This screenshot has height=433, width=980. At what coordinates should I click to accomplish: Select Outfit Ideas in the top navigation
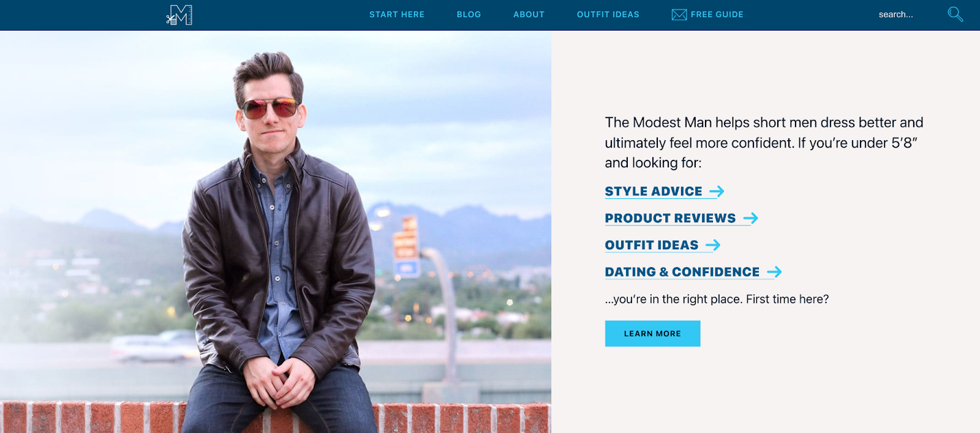coord(608,15)
